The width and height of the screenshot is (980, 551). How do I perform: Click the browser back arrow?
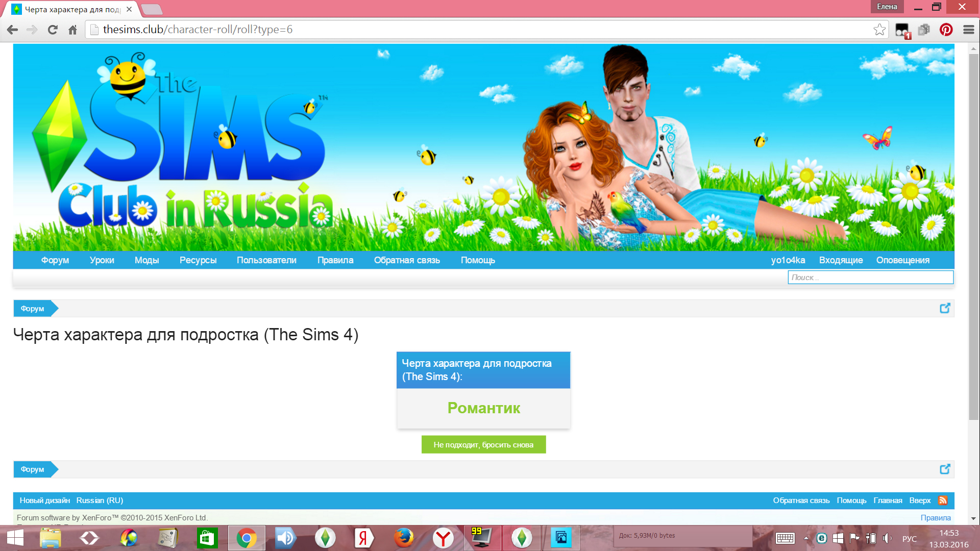click(13, 30)
